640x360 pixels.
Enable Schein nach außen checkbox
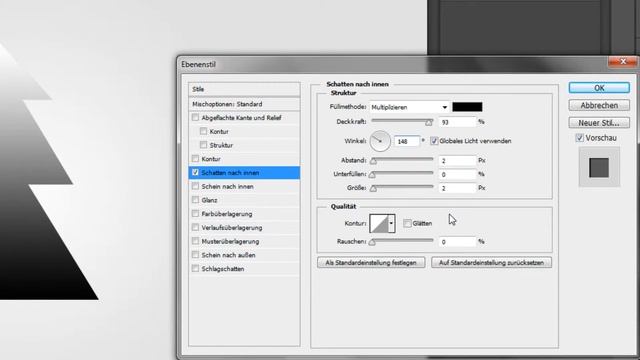195,255
